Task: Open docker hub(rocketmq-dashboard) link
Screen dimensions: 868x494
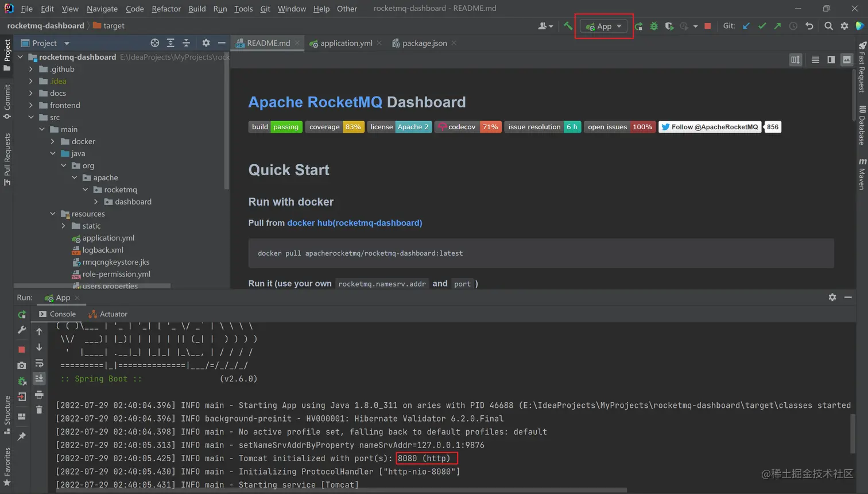Action: pos(355,223)
